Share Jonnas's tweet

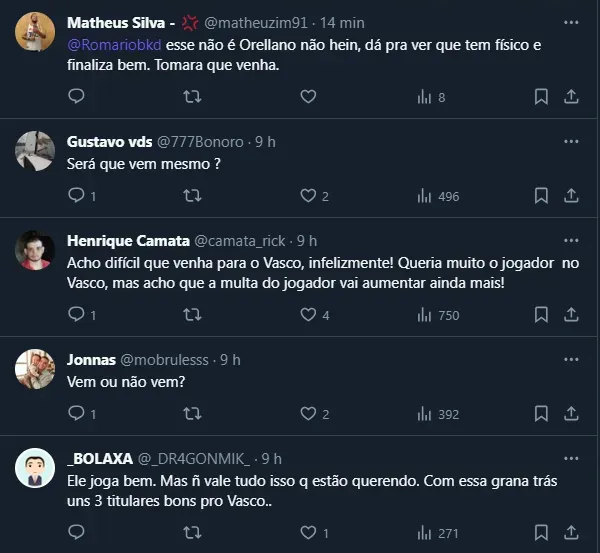pos(572,414)
